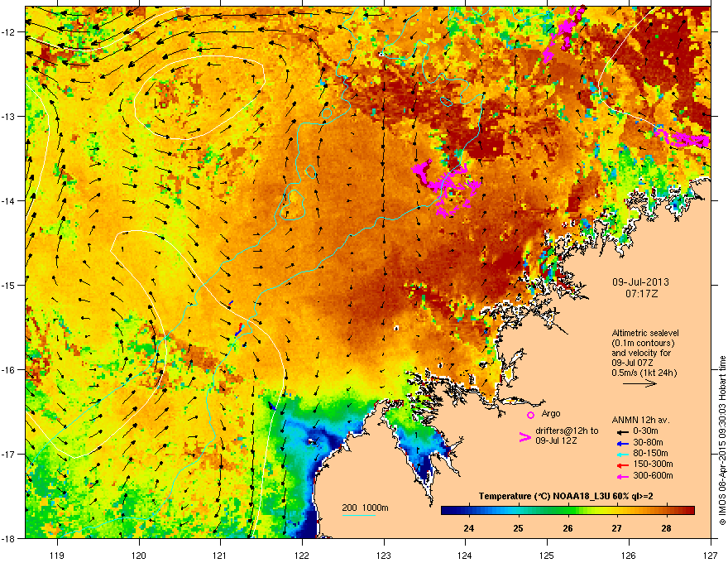
Task: Click the 09-Jul 07Z legend text
Action: [633, 363]
